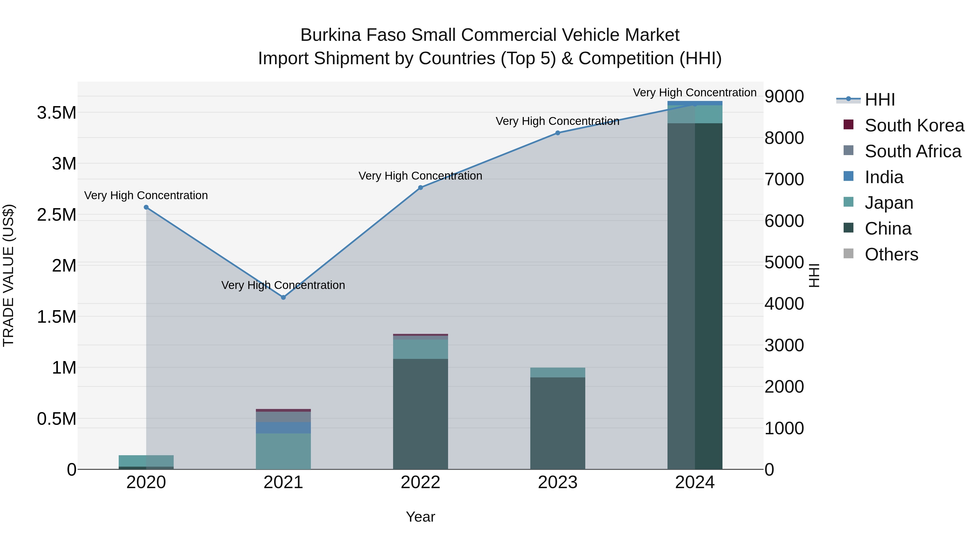Click the Japan segment of the 2023 bar

(x=558, y=372)
